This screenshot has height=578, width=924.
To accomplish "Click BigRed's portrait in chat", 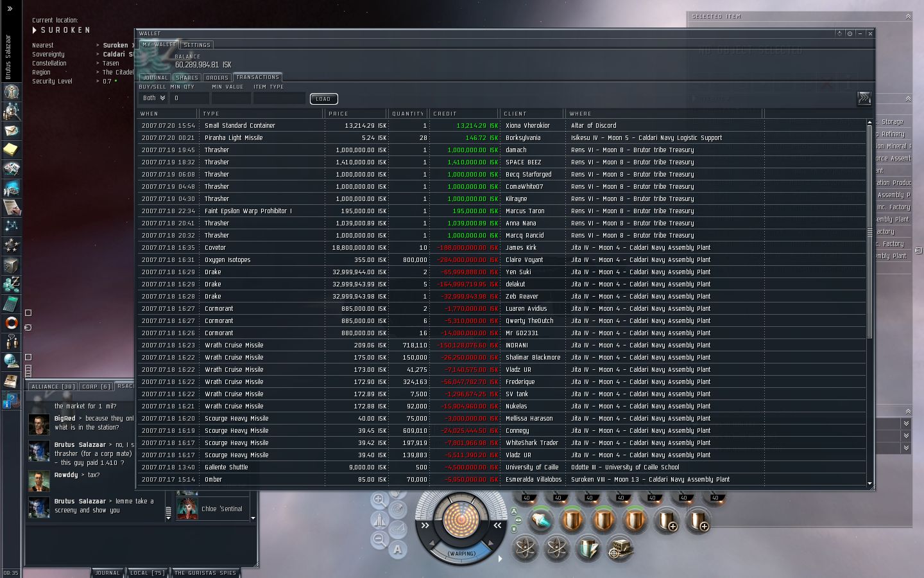I will 39,425.
